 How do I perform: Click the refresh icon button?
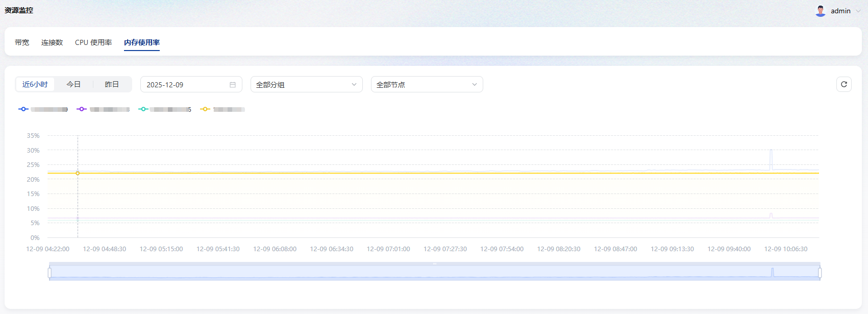(x=844, y=84)
